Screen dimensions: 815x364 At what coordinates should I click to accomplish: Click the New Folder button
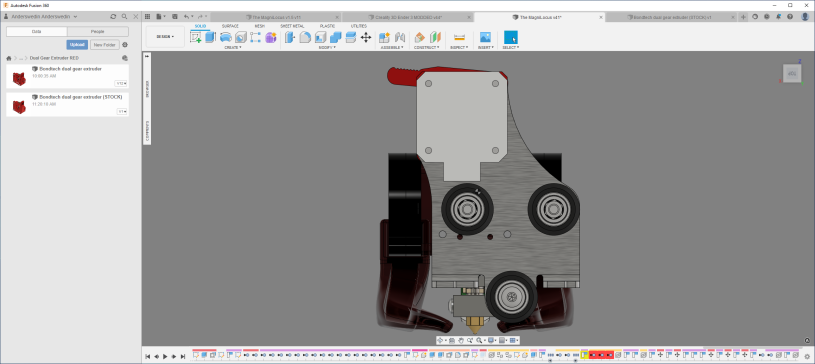[105, 45]
